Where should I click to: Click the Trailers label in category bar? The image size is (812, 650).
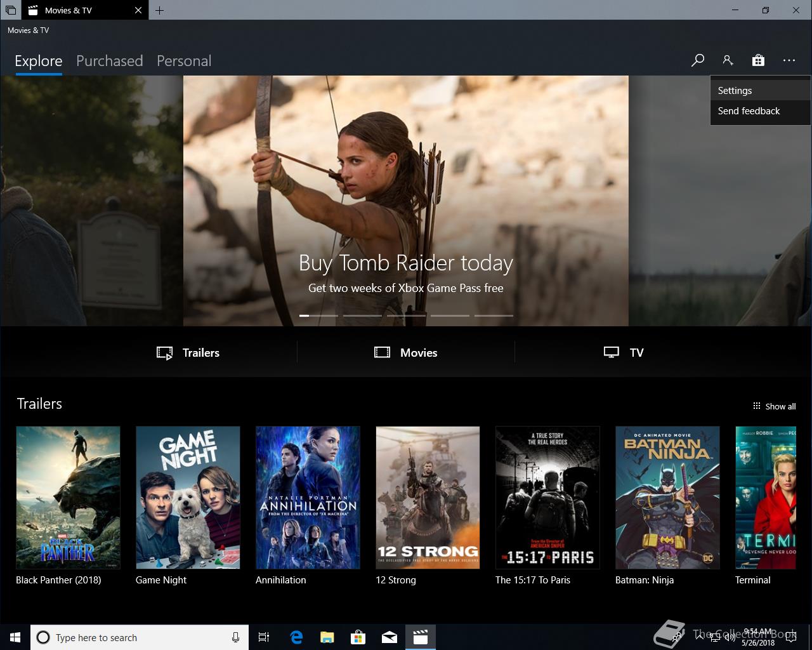click(201, 353)
